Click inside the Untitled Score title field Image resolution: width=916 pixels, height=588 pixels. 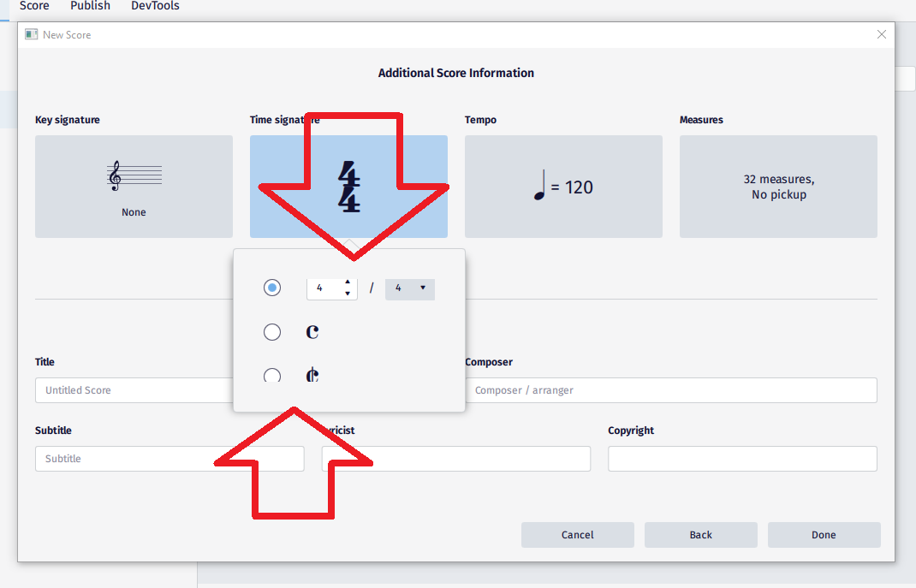click(x=128, y=389)
